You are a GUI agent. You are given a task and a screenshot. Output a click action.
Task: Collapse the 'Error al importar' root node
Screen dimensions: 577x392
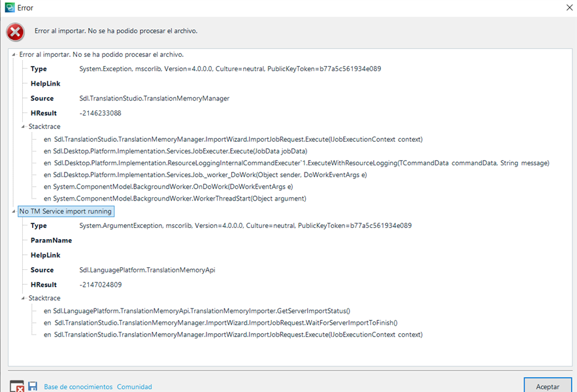point(14,54)
